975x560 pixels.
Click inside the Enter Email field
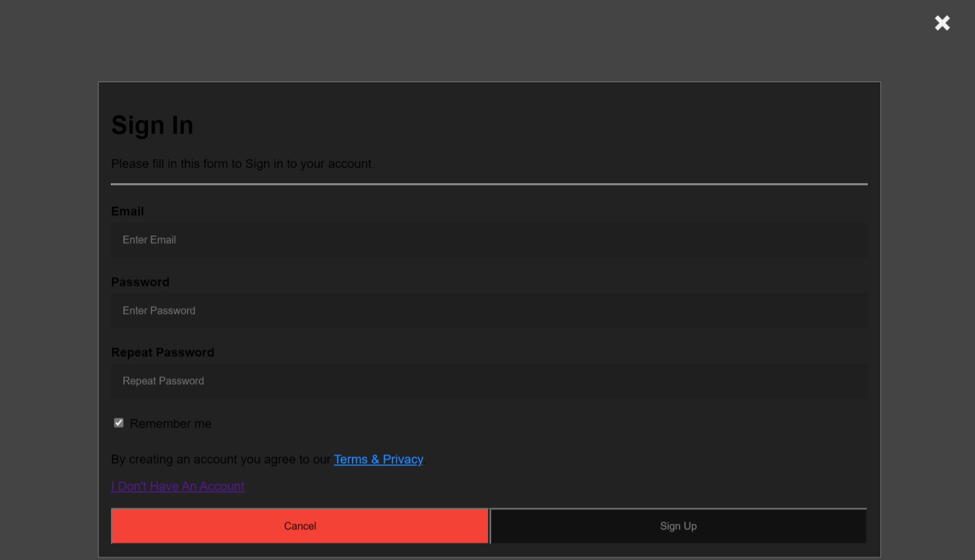click(489, 241)
